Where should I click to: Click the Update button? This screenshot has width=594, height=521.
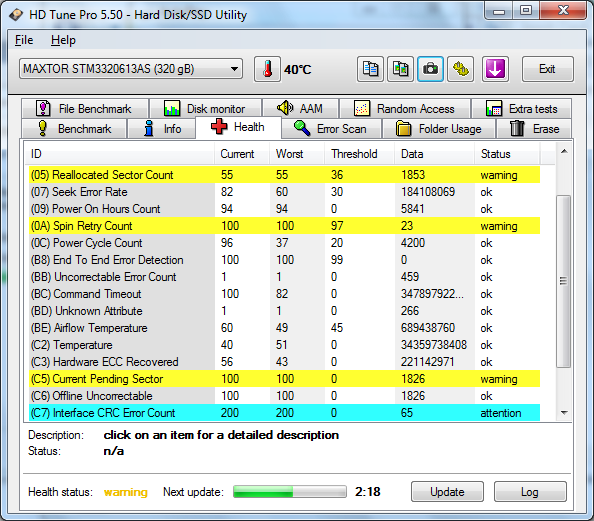tap(447, 491)
